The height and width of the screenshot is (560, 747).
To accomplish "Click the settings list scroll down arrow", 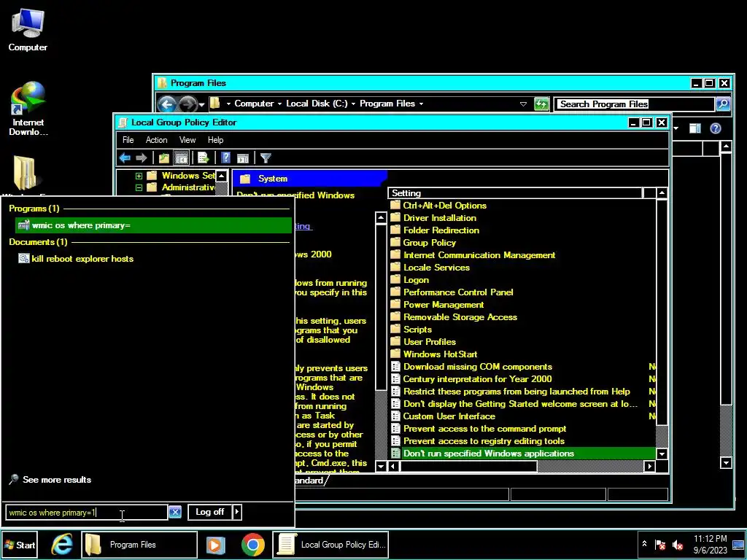I will (x=662, y=454).
